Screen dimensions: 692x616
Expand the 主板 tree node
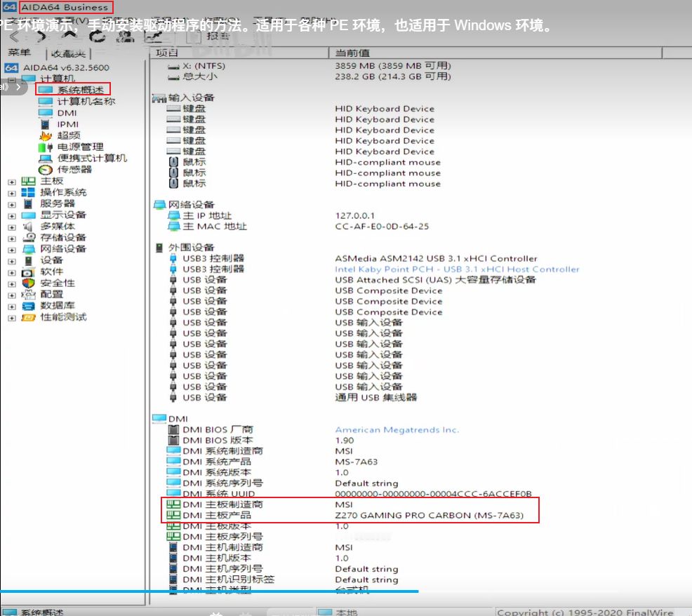(x=12, y=182)
